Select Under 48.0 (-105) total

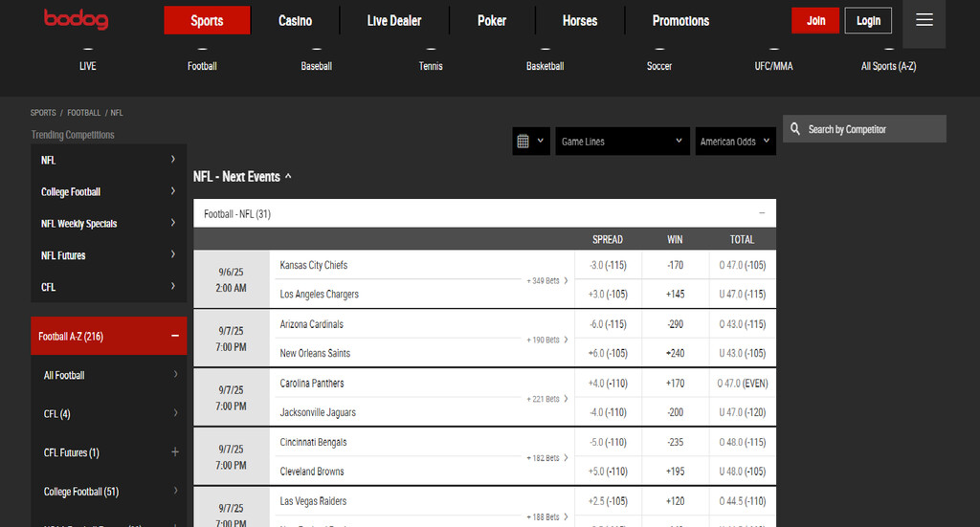point(743,471)
